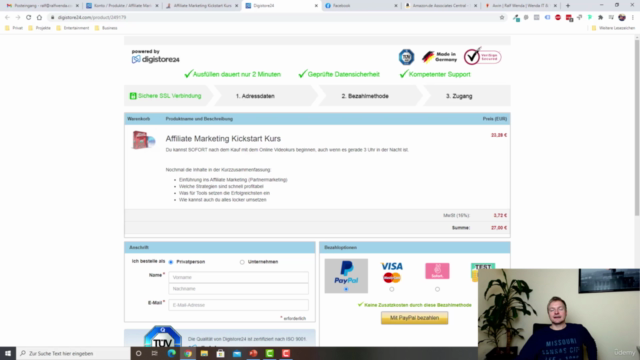The image size is (640, 360).
Task: Choose the Visa/Mastercard radio button
Action: pyautogui.click(x=392, y=289)
